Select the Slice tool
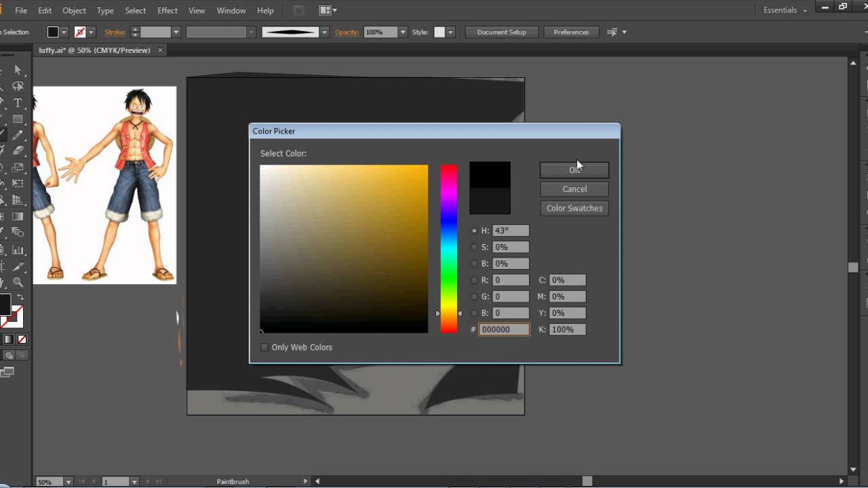868x488 pixels. 18,266
